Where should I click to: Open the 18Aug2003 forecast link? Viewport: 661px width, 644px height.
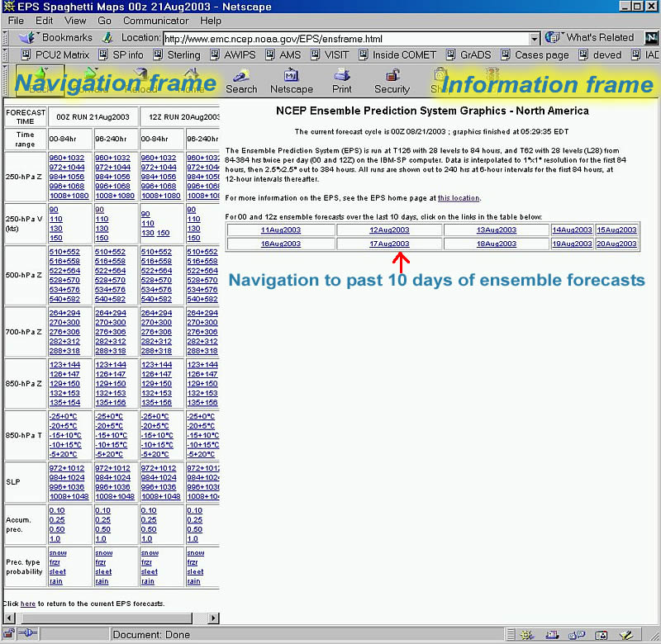point(497,244)
